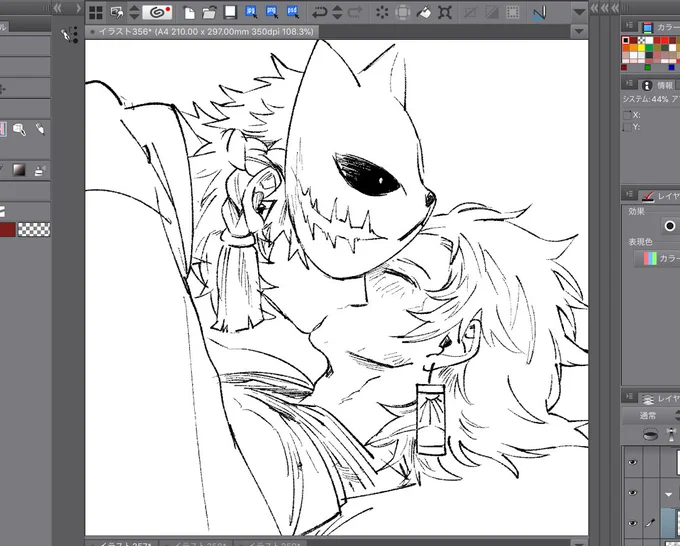Click the top layer thumbnail
This screenshot has height=546, width=680.
(678, 461)
